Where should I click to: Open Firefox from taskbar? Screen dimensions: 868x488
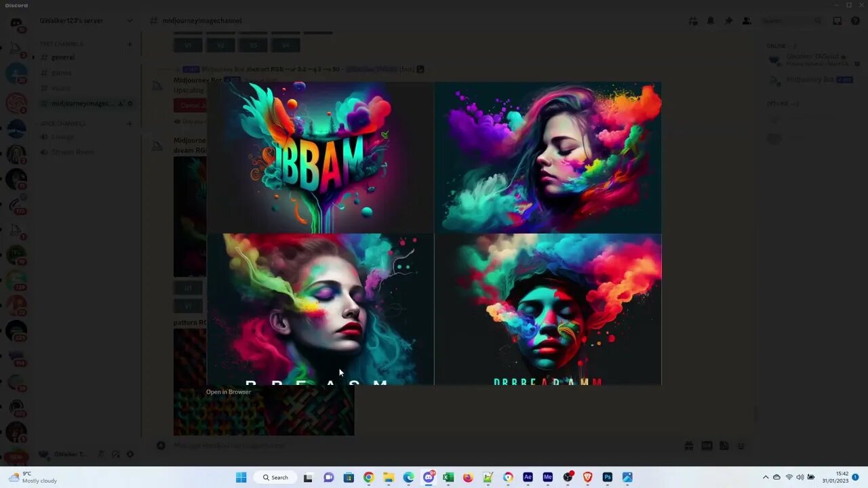pyautogui.click(x=468, y=477)
